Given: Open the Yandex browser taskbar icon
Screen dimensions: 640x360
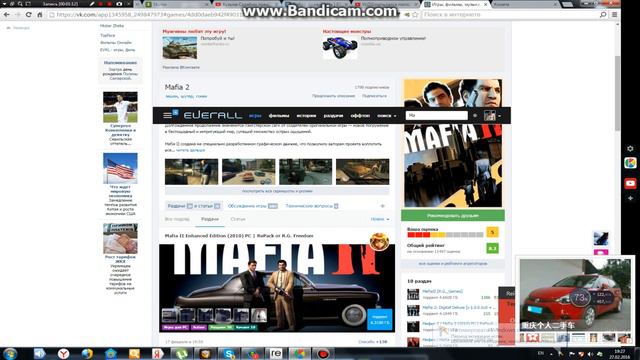Looking at the screenshot, I should [x=63, y=353].
